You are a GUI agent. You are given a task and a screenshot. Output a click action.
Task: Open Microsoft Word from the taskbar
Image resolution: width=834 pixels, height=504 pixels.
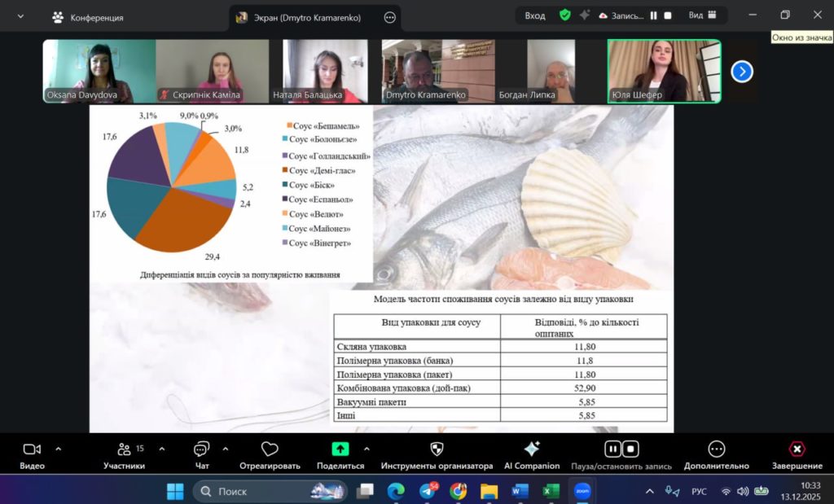(x=520, y=491)
